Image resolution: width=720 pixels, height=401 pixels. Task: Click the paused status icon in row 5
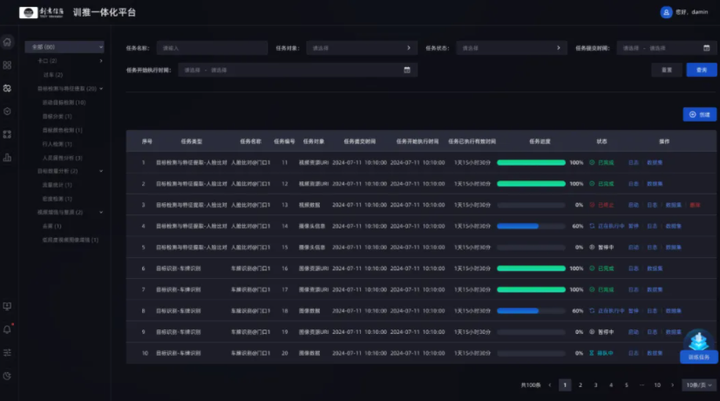point(592,247)
